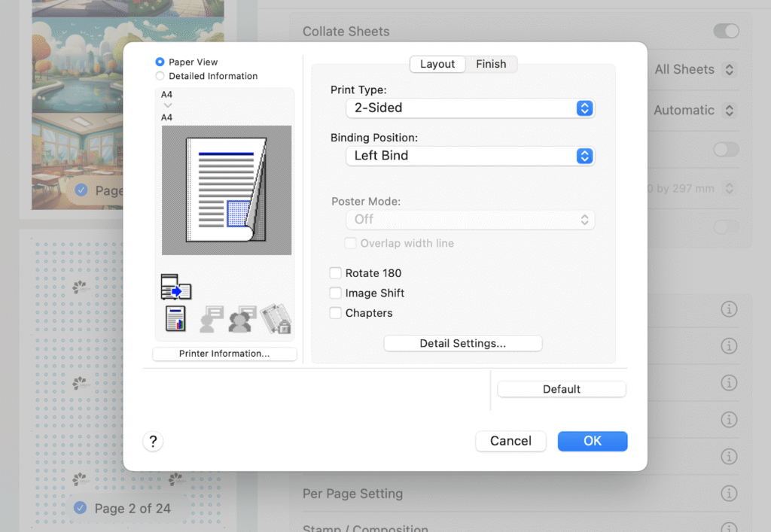Open Detail Settings

pyautogui.click(x=462, y=343)
